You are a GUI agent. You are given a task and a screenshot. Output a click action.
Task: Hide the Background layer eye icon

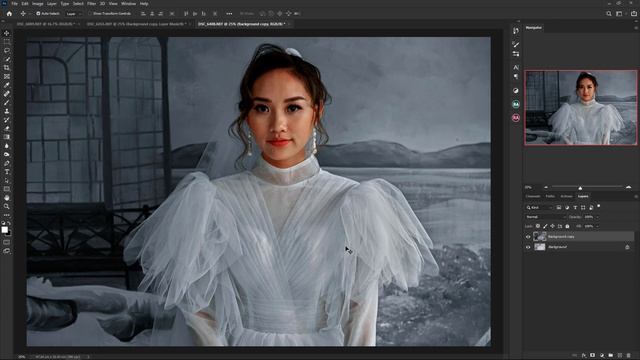pyautogui.click(x=528, y=247)
